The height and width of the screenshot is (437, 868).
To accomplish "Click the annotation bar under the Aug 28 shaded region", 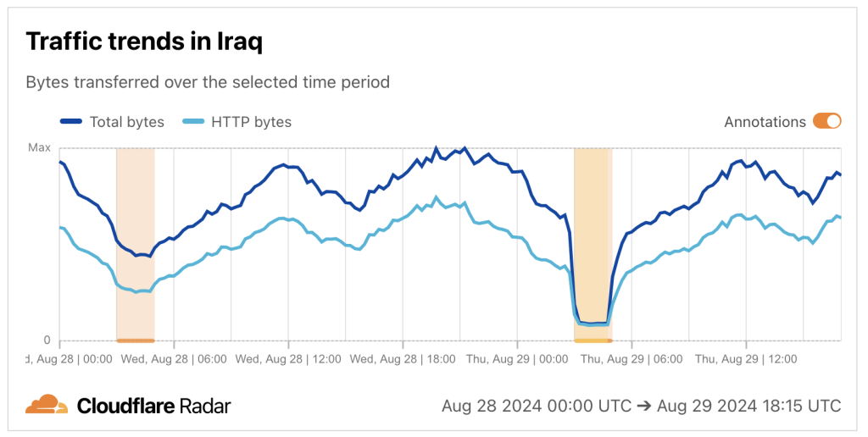I will (x=136, y=340).
